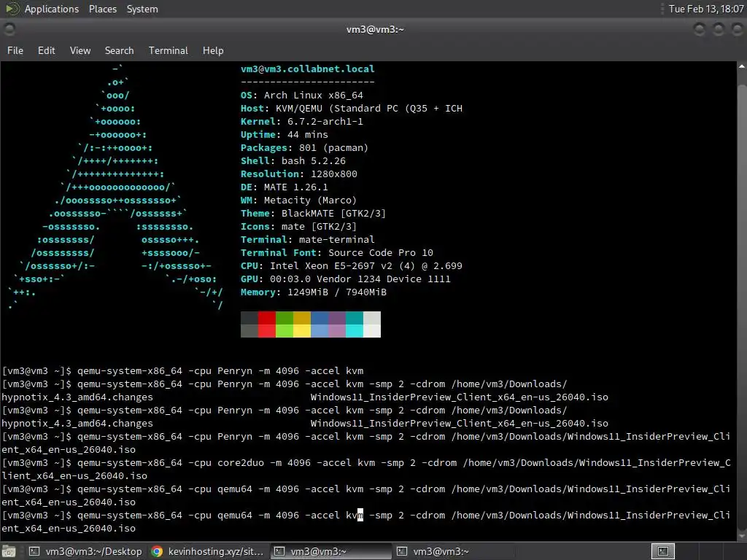Click the 'Host: KVM/QEMU' line
Viewport: 747px width, 560px height.
click(351, 109)
